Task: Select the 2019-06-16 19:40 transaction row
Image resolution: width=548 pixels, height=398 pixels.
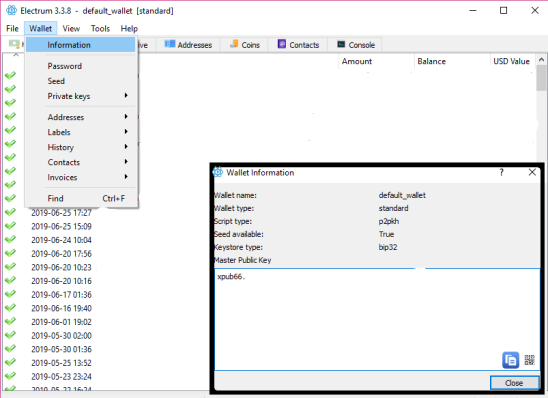Action: click(x=61, y=308)
